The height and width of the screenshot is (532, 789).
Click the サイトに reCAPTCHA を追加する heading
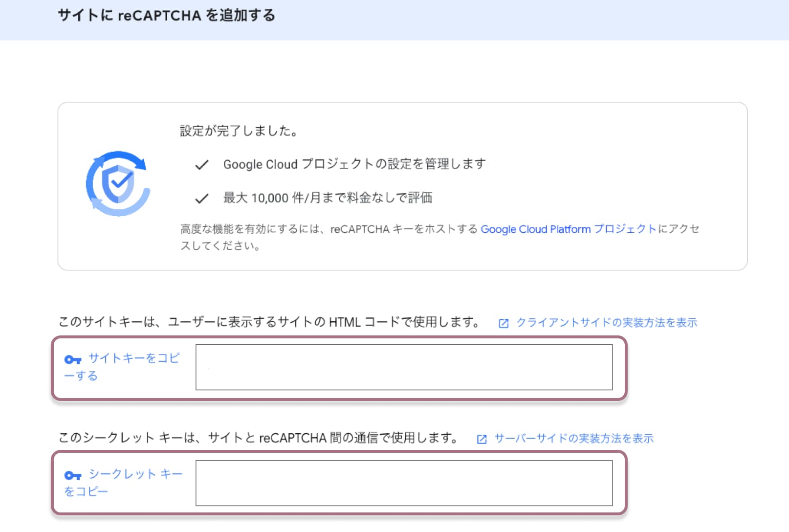point(167,16)
